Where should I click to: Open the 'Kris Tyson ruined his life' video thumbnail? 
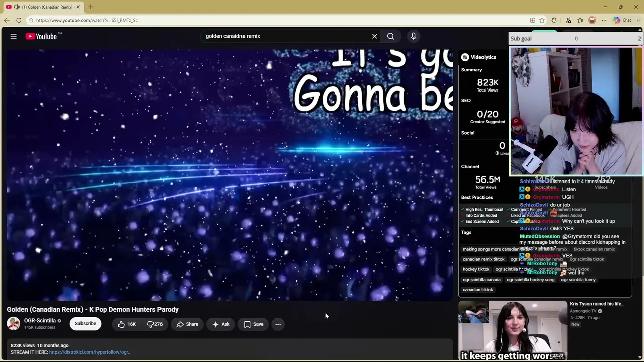(x=513, y=331)
